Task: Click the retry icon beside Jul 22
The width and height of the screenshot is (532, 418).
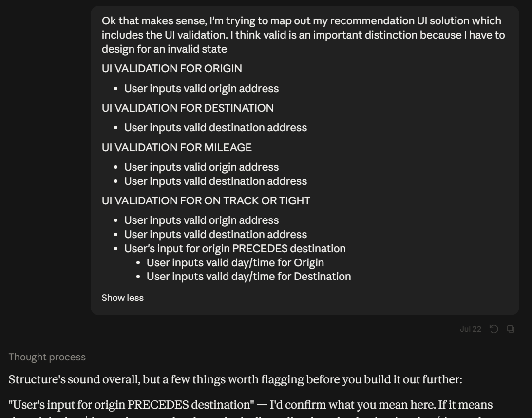Action: coord(494,329)
